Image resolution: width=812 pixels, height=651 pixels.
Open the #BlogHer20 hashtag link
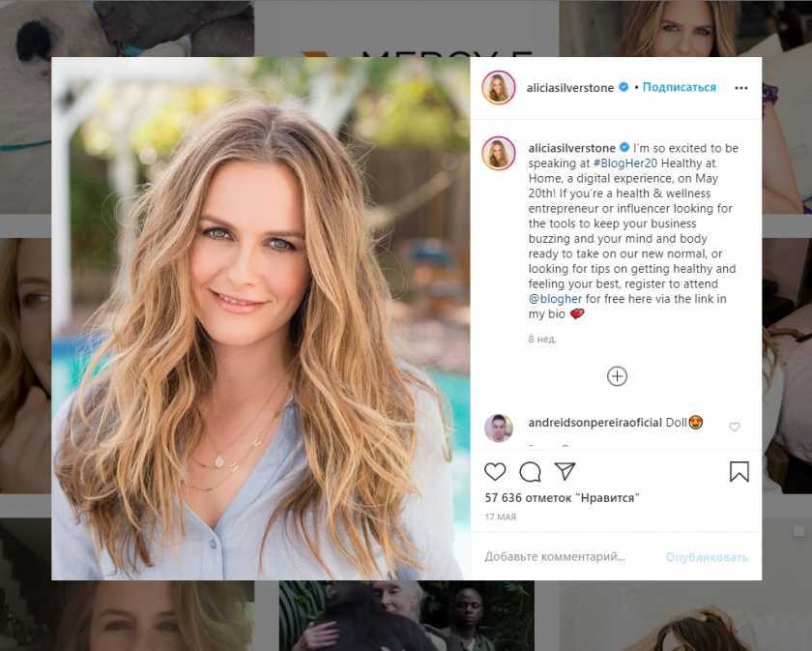625,163
